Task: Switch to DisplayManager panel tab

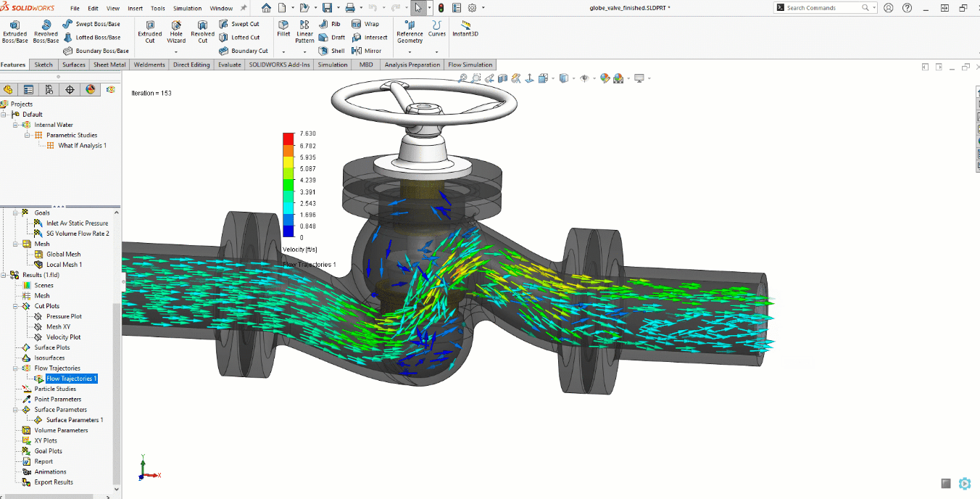Action: click(x=90, y=90)
